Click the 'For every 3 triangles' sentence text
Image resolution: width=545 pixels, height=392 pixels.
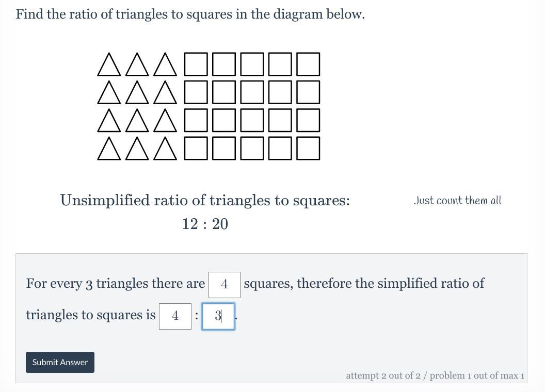(x=115, y=284)
